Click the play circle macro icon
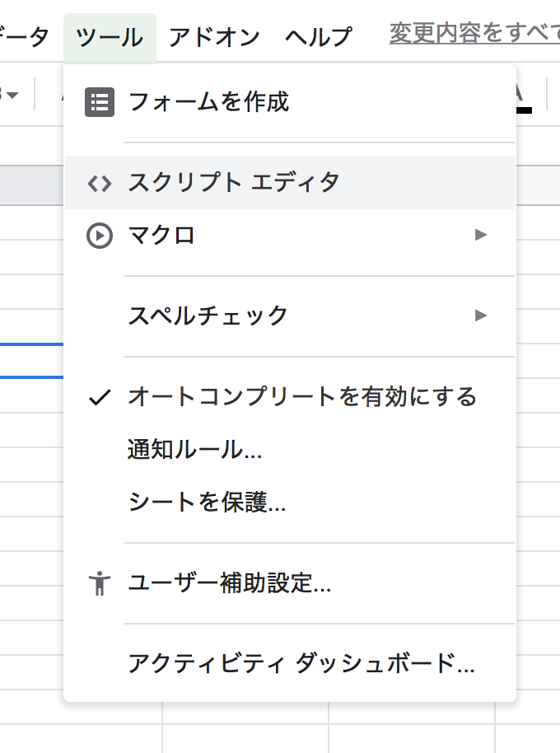This screenshot has width=560, height=753. pyautogui.click(x=100, y=236)
